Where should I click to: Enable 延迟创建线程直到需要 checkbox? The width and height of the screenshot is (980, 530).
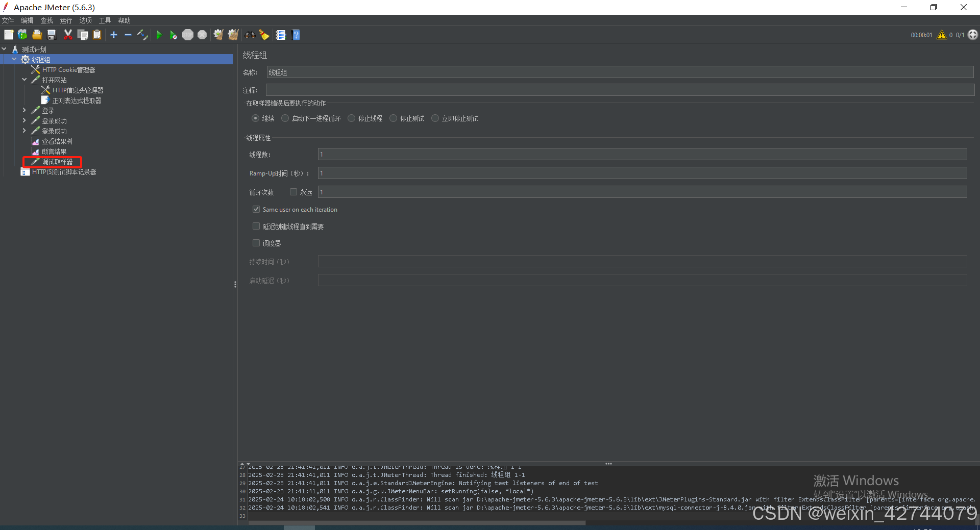[x=256, y=226]
